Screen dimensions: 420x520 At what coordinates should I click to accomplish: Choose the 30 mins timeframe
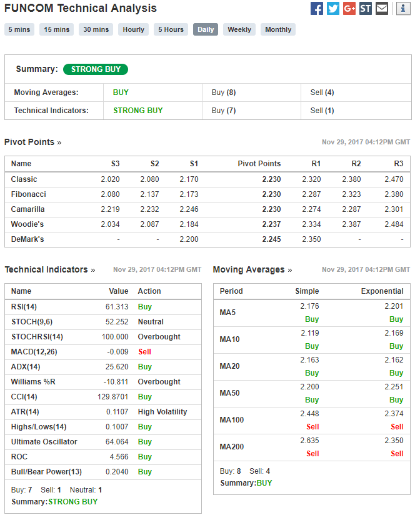click(96, 29)
